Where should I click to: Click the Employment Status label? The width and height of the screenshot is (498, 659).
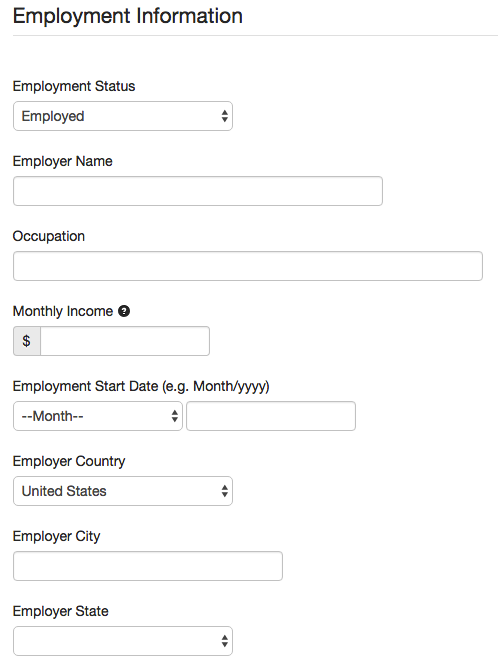point(74,86)
